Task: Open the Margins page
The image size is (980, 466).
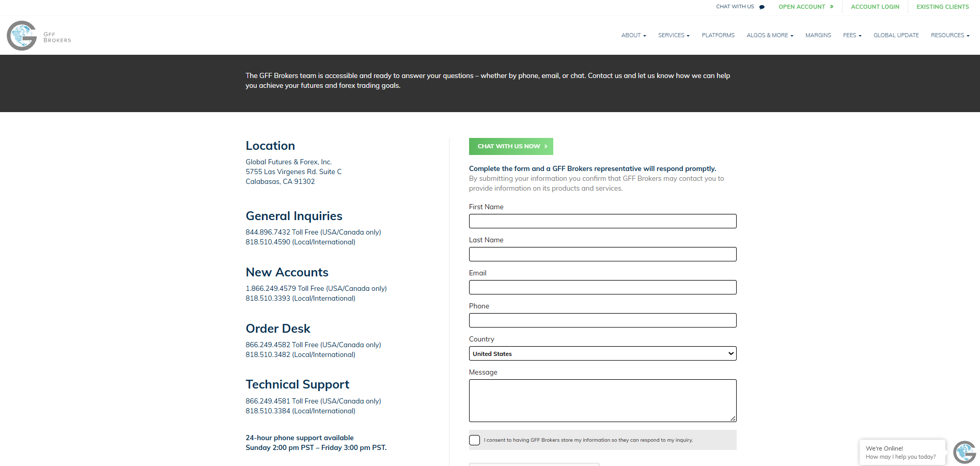Action: [818, 36]
